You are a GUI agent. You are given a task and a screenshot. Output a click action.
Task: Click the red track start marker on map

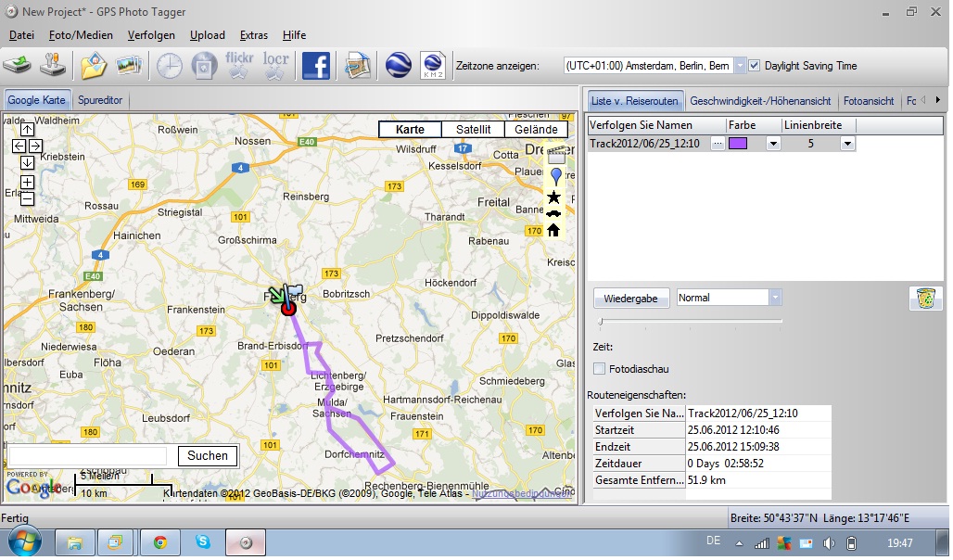point(288,308)
